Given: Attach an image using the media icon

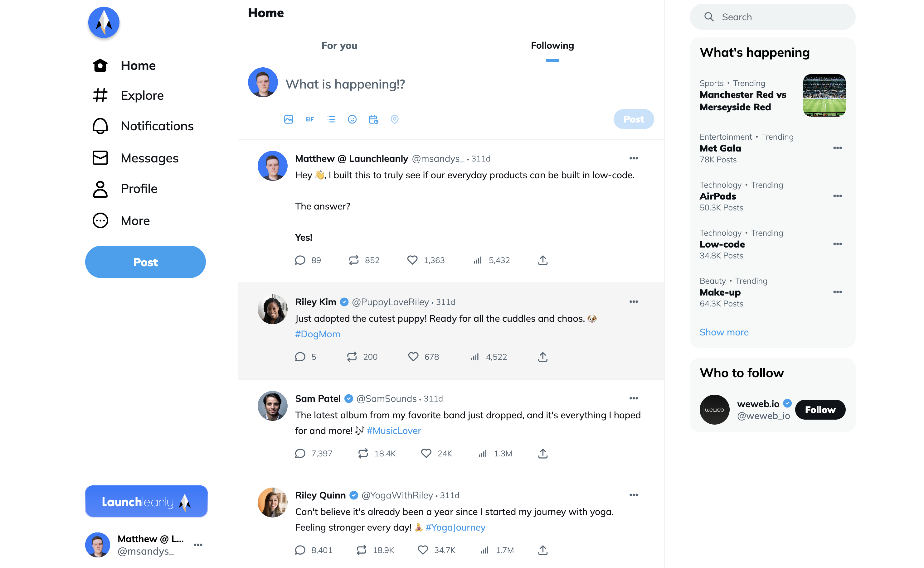Looking at the screenshot, I should click(x=288, y=119).
